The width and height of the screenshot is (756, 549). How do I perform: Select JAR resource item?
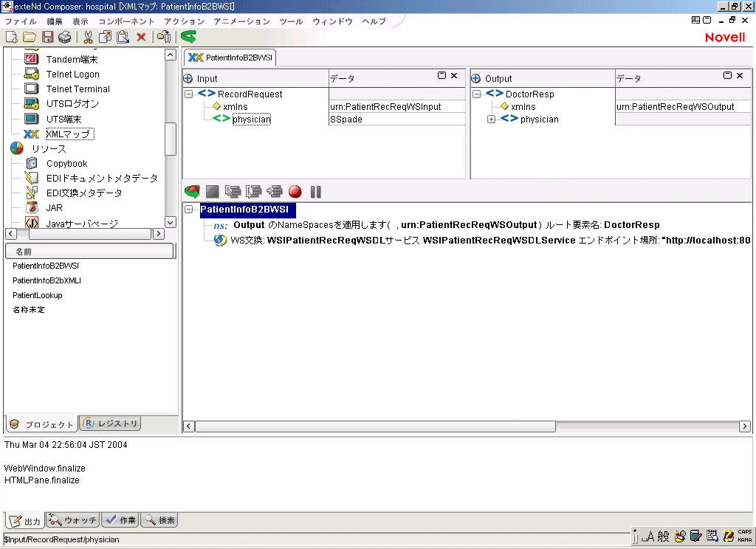[54, 208]
